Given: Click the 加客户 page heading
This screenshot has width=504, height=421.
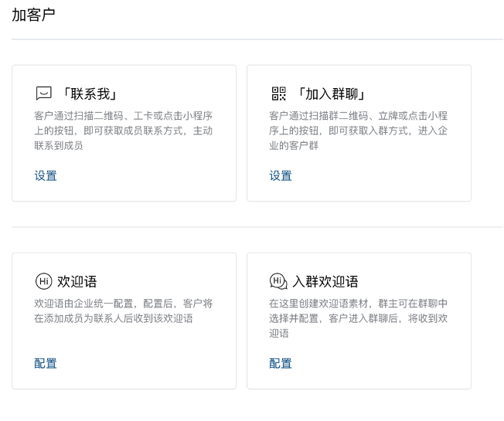Looking at the screenshot, I should click(x=33, y=15).
